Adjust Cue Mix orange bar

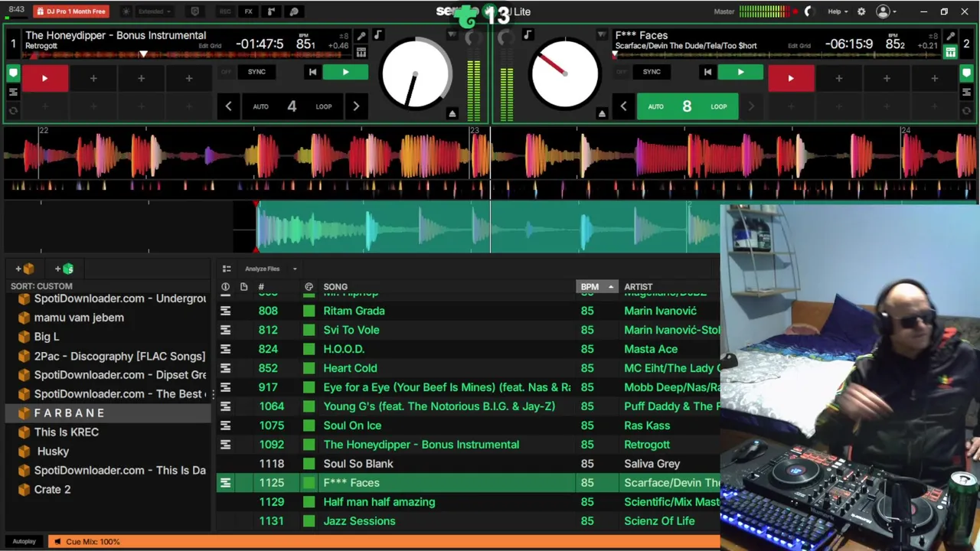[384, 542]
